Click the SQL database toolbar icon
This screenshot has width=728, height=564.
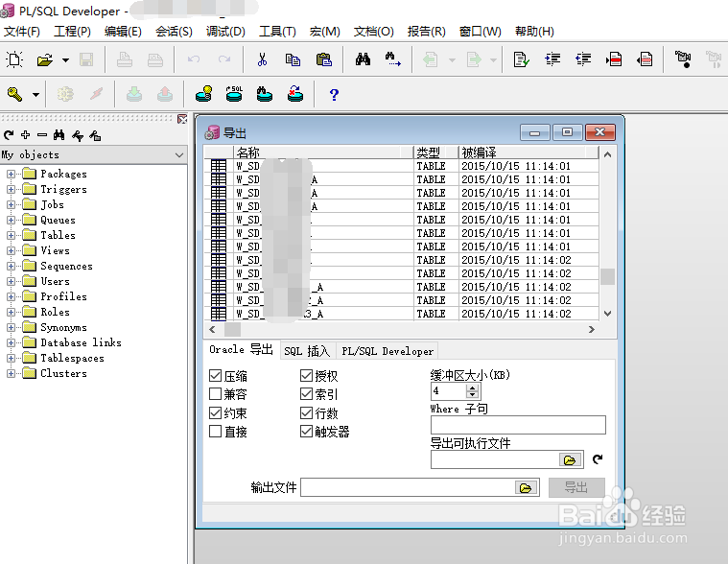pyautogui.click(x=234, y=94)
